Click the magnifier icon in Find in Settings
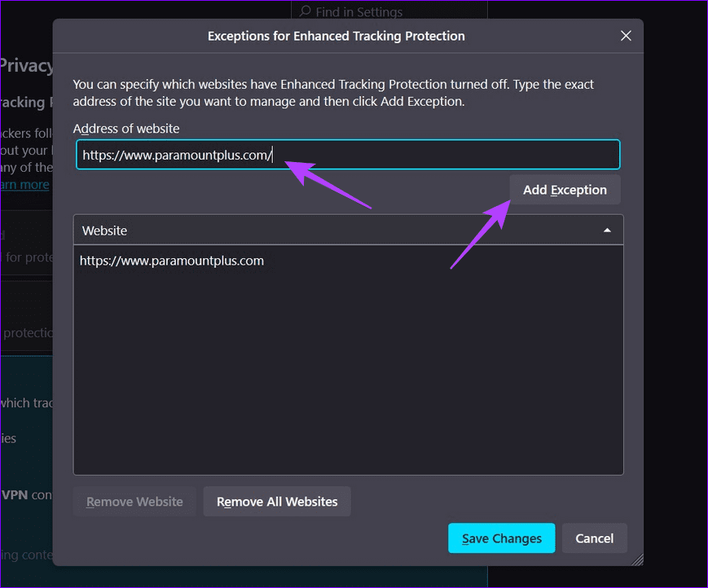 pyautogui.click(x=306, y=11)
